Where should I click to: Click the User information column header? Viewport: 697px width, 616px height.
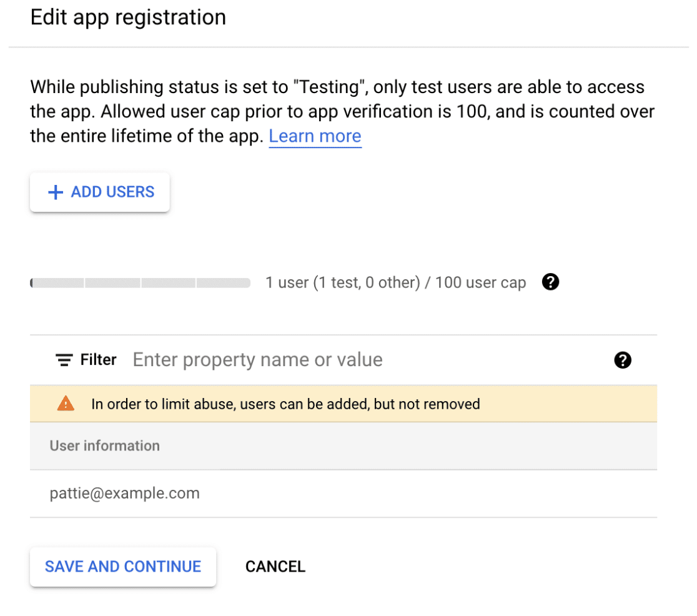tap(104, 445)
